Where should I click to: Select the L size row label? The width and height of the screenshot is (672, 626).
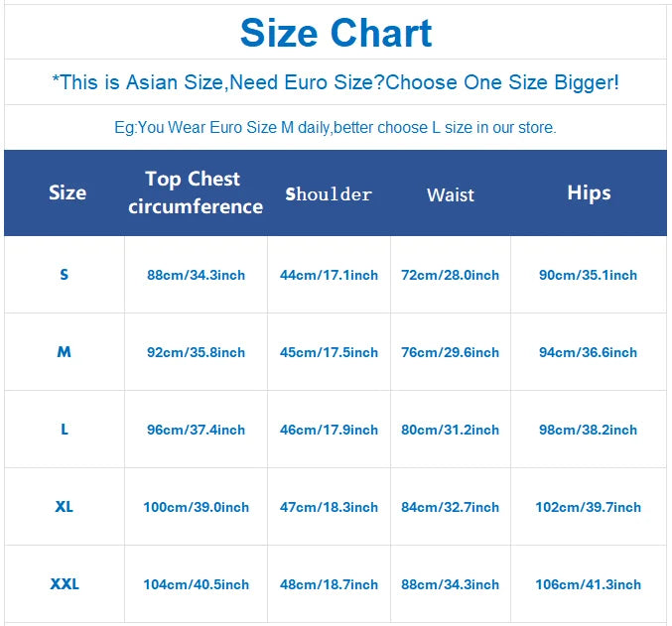click(65, 429)
